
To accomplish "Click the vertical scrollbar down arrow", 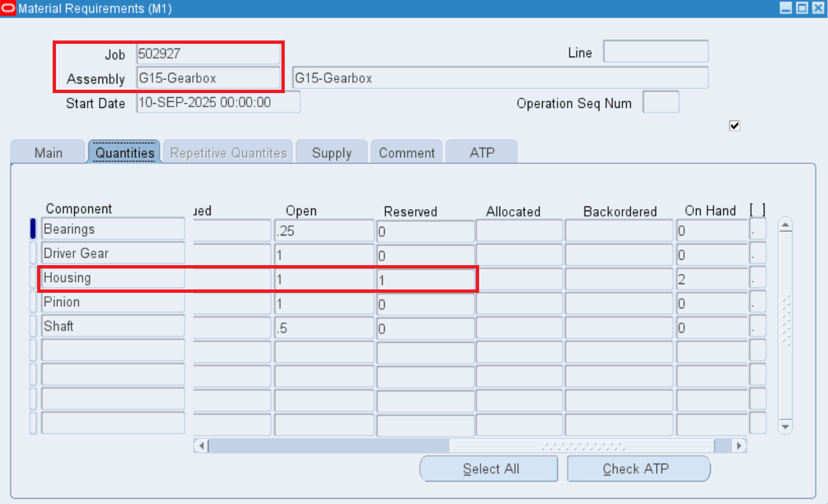I will point(785,426).
